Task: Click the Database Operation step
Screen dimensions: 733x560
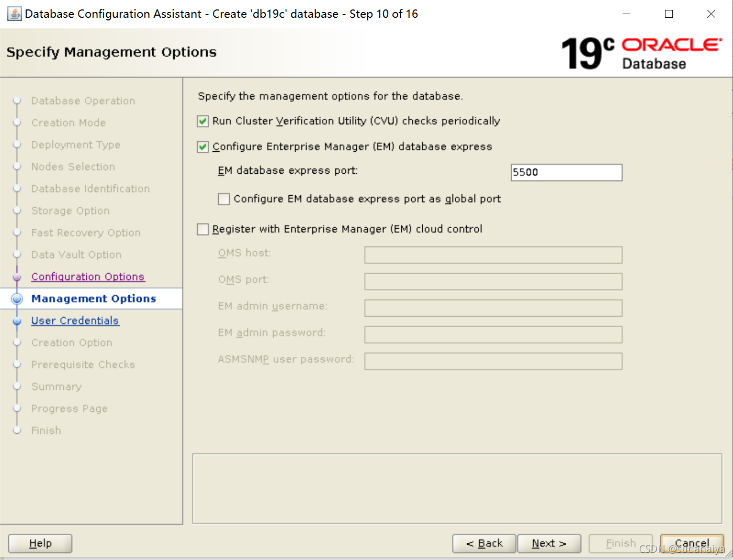Action: click(83, 100)
